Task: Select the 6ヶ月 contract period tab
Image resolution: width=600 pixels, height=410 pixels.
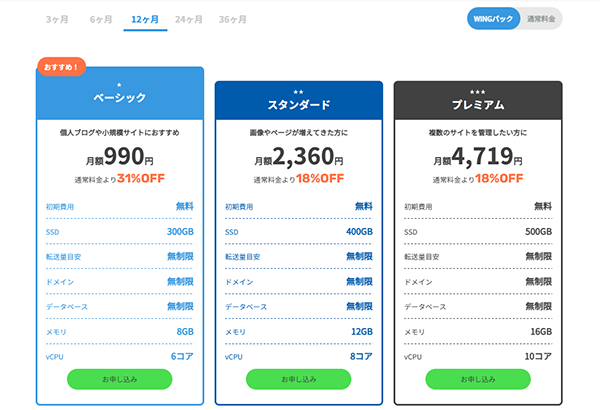Action: (101, 20)
